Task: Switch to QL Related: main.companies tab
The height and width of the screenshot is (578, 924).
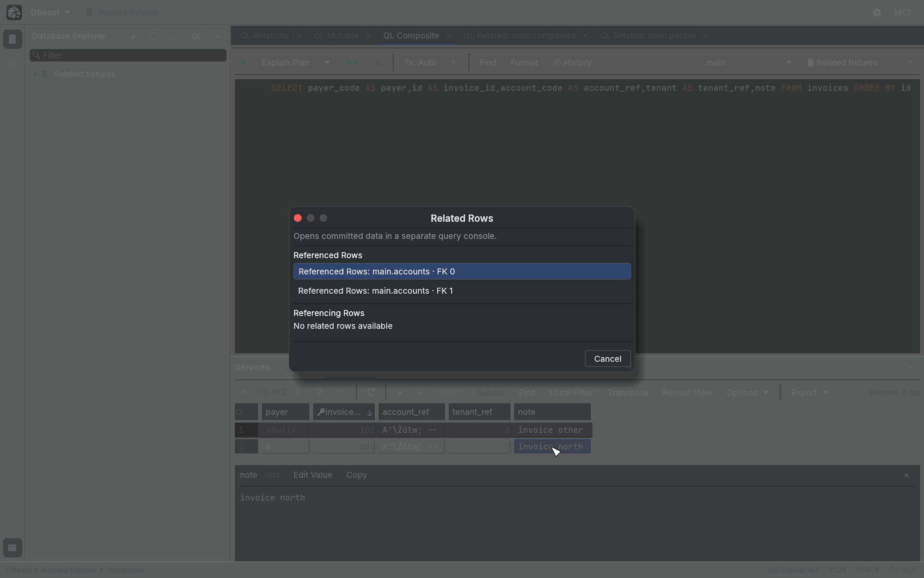Action: click(519, 36)
